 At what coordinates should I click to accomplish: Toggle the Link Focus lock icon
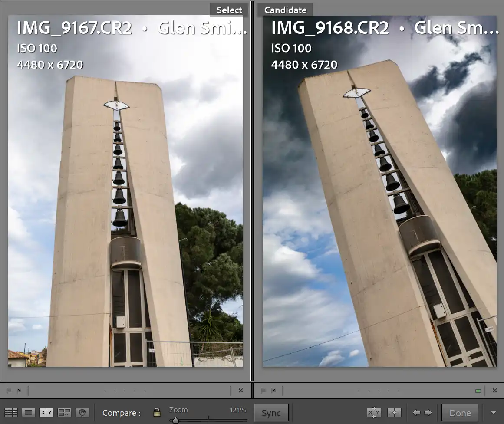(x=157, y=413)
